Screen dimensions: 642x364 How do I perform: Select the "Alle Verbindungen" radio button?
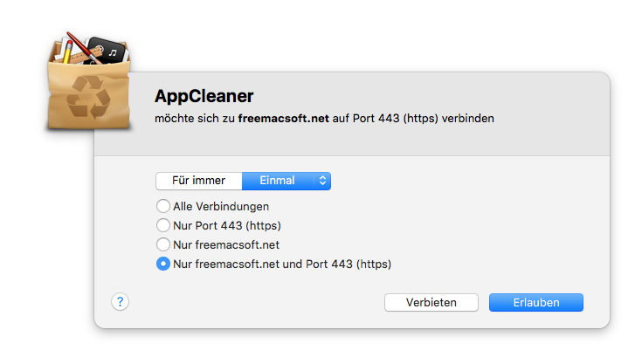[x=162, y=207]
